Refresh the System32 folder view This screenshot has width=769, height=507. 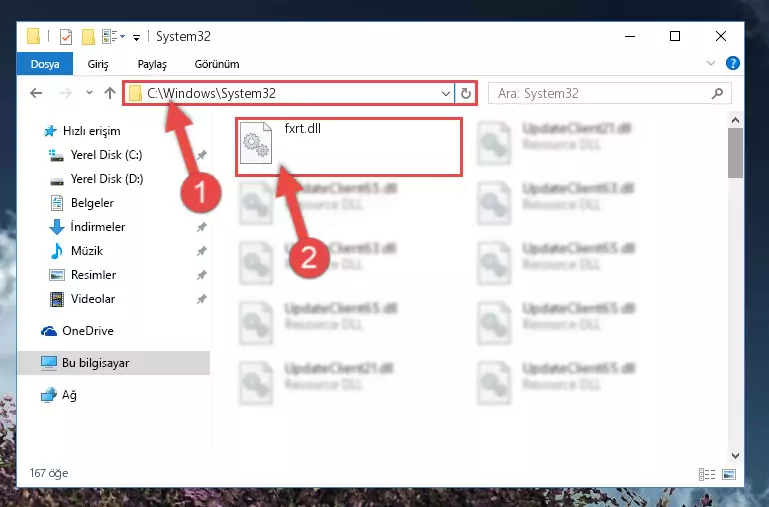point(465,93)
